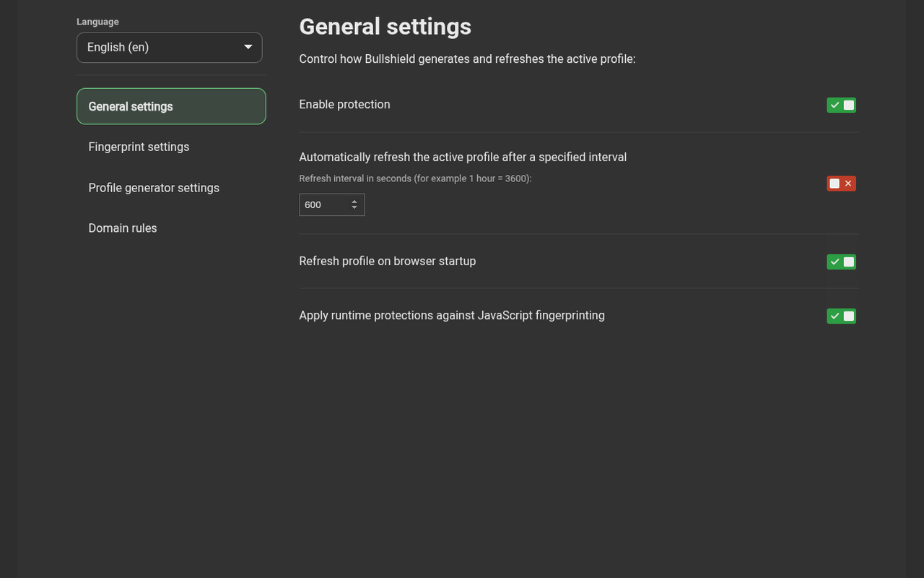Click the text 'Enable protection'
The height and width of the screenshot is (578, 924).
point(344,105)
